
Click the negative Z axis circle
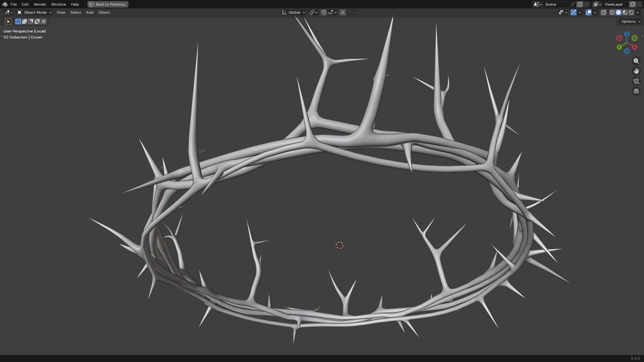coord(627,51)
